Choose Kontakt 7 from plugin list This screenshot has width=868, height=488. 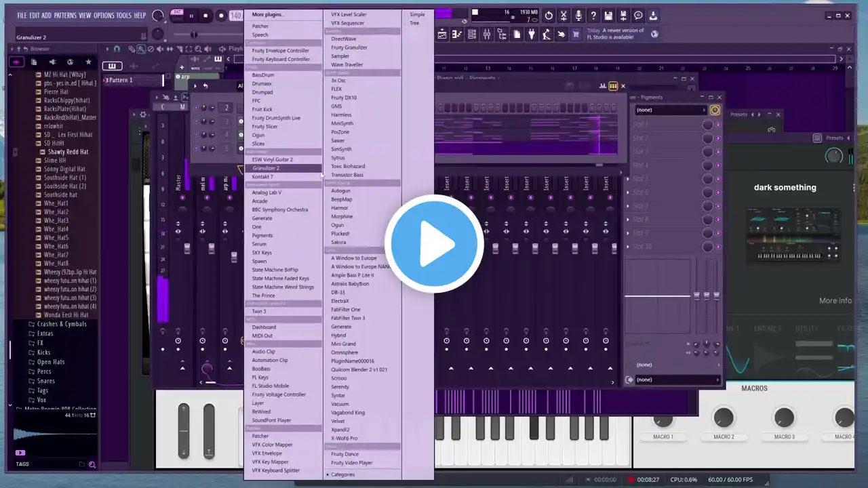[x=262, y=177]
